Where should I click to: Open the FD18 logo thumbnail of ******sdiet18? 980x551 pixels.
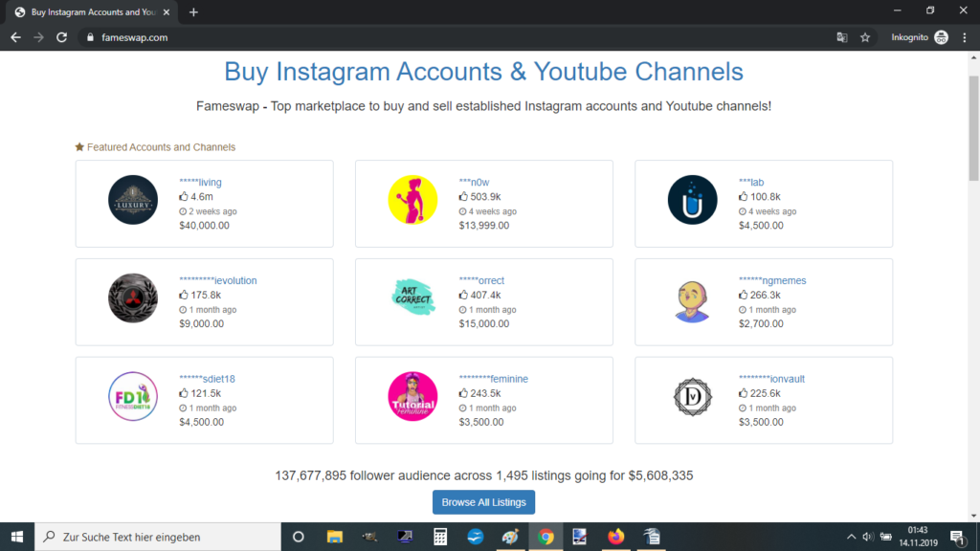[132, 396]
